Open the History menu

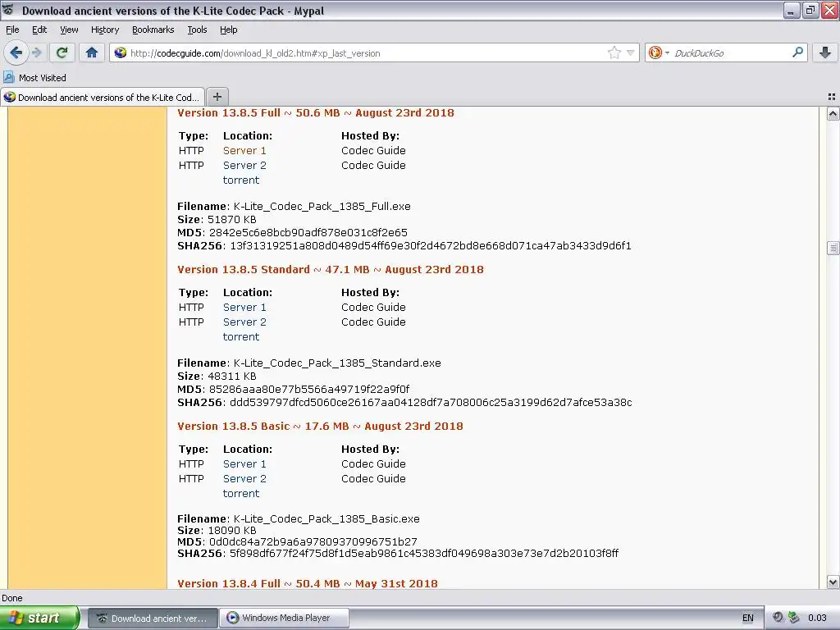pyautogui.click(x=104, y=30)
